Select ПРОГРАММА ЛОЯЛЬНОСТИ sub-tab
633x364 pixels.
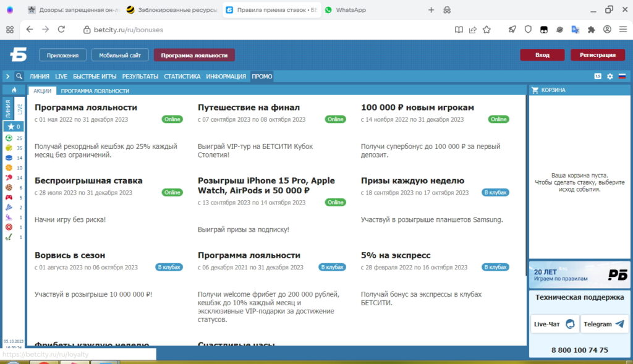click(95, 91)
